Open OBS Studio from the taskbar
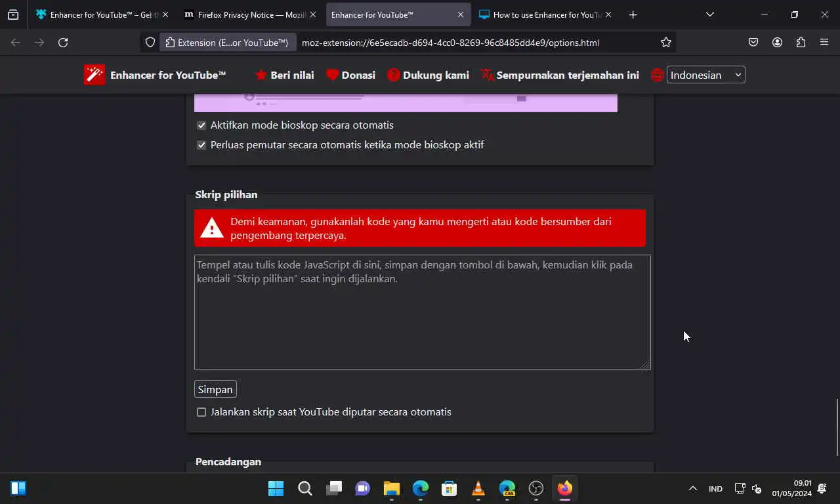 (x=536, y=488)
